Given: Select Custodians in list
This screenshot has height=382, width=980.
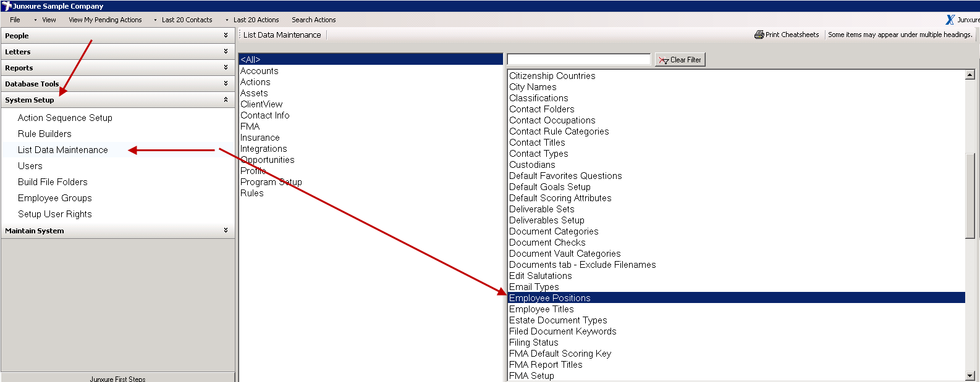Looking at the screenshot, I should pyautogui.click(x=532, y=165).
